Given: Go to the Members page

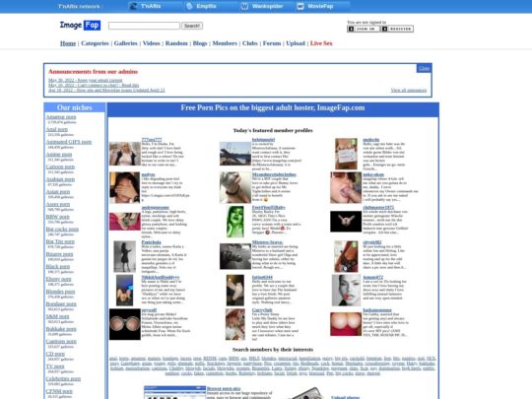Looking at the screenshot, I should (225, 43).
